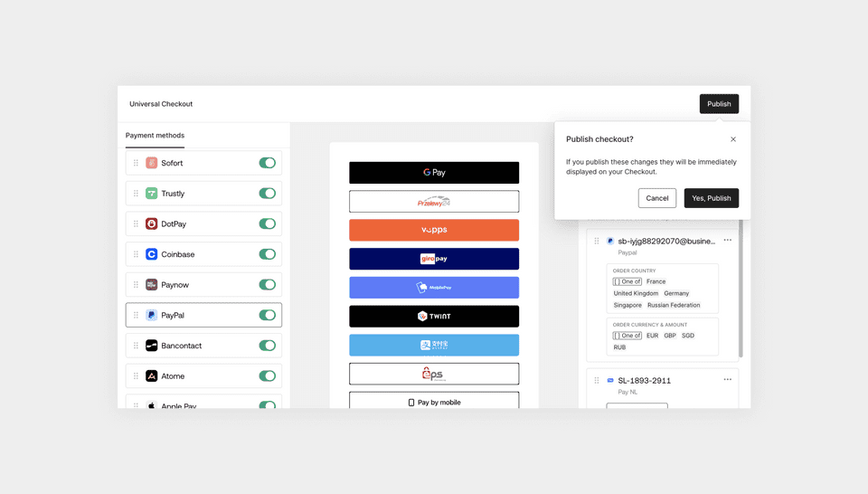The image size is (868, 494).
Task: Turn off the DotPay toggle
Action: (268, 223)
